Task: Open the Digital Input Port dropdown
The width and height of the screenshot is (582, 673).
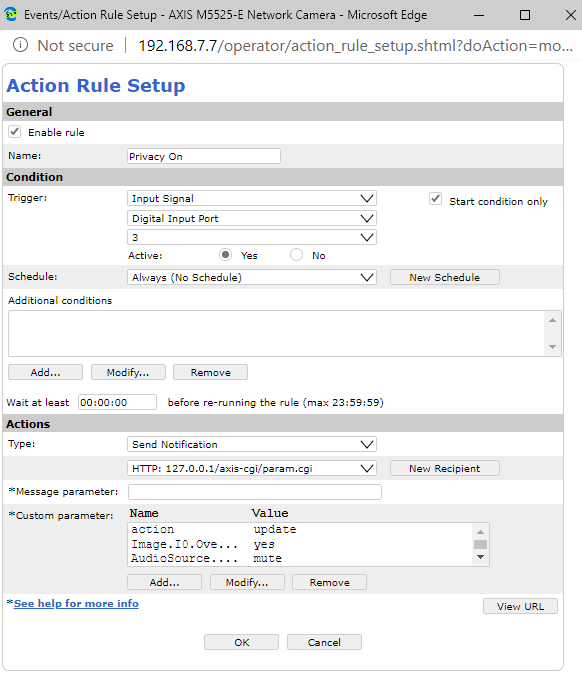Action: pos(252,218)
